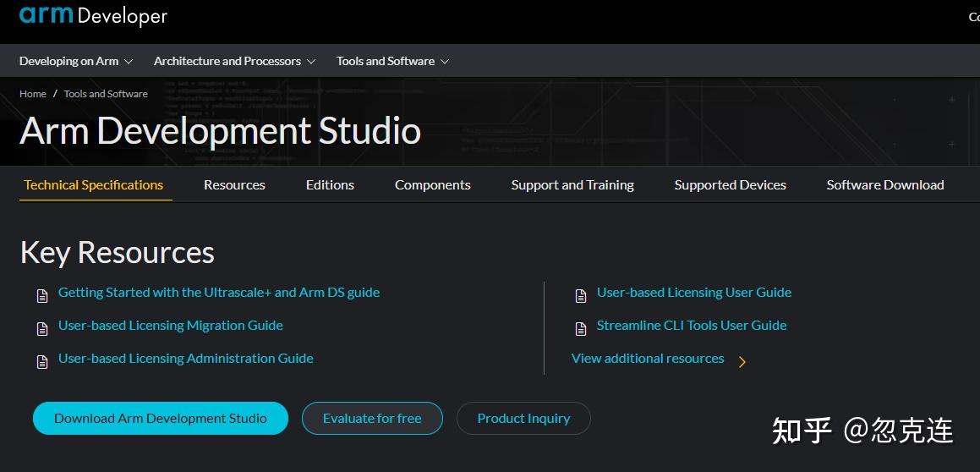The height and width of the screenshot is (472, 980).
Task: Expand Architecture and Processors dropdown
Action: click(234, 61)
